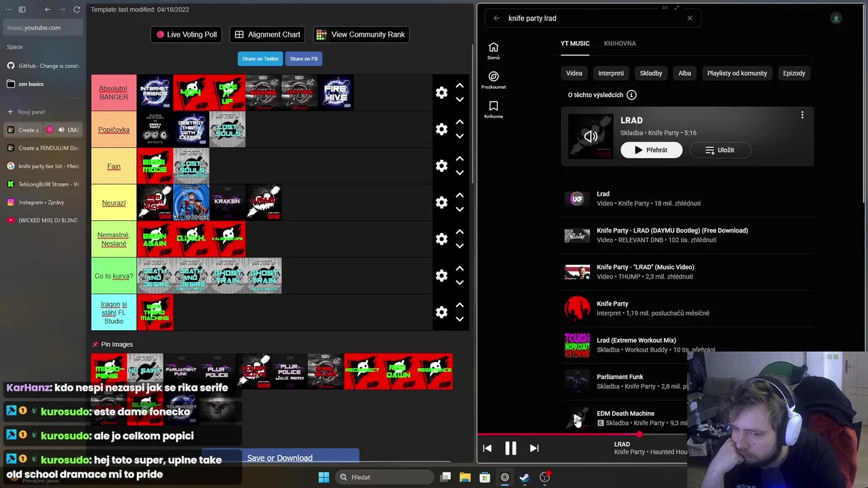Screen dimensions: 868x488
Task: Move Nemastné, Neslané tier down with arrow
Action: 460,246
